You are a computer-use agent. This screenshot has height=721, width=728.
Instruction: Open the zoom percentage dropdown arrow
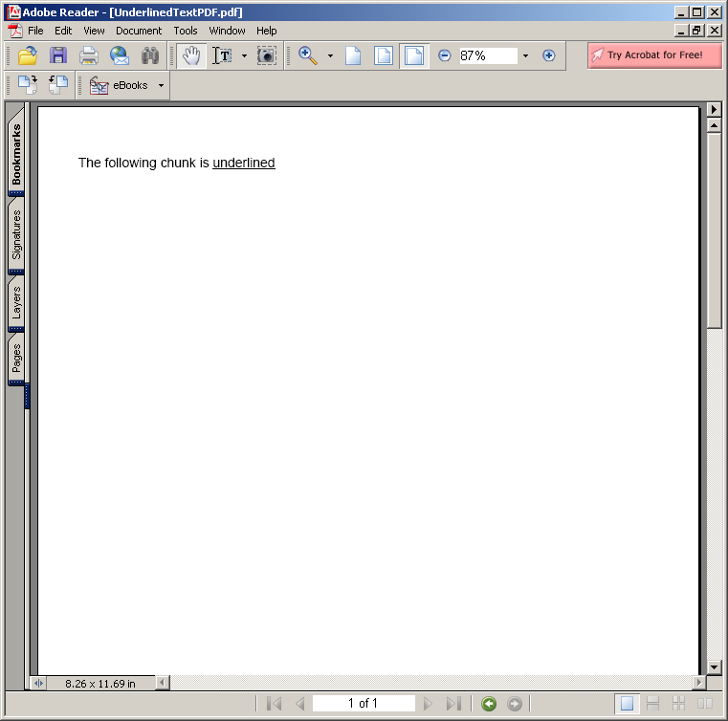[525, 56]
